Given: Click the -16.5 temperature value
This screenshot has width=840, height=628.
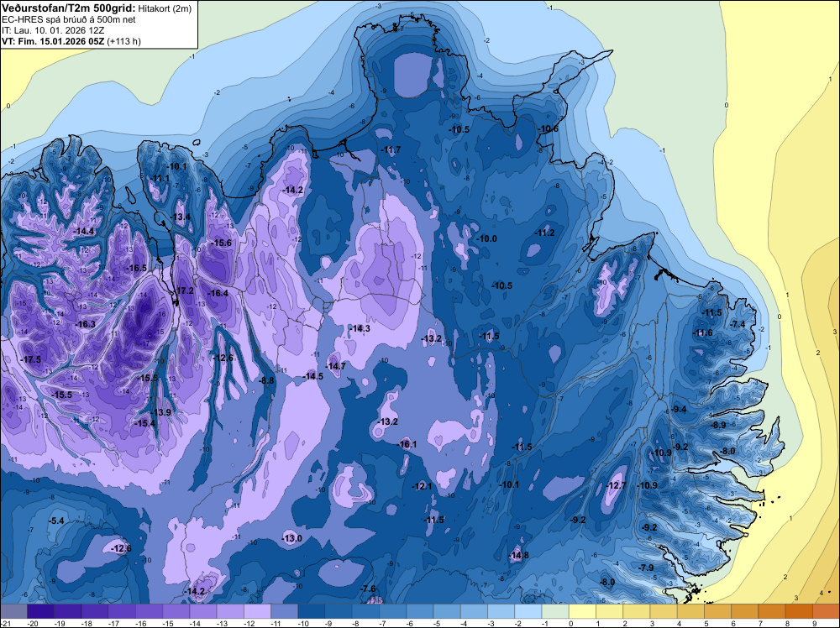Looking at the screenshot, I should pos(136,268).
